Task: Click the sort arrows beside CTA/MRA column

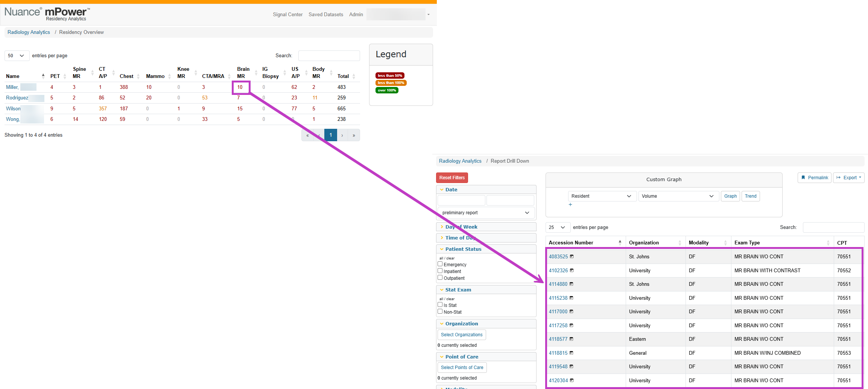Action: 229,76
